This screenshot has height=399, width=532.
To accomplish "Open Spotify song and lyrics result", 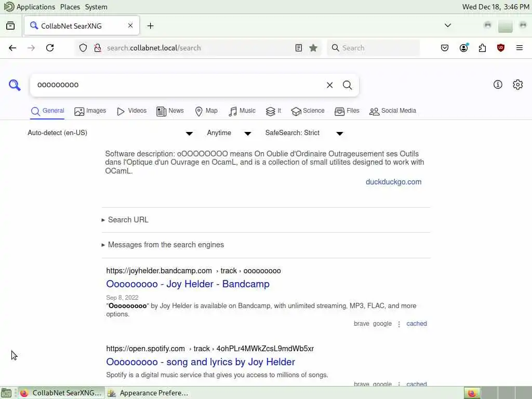I will coord(201,362).
